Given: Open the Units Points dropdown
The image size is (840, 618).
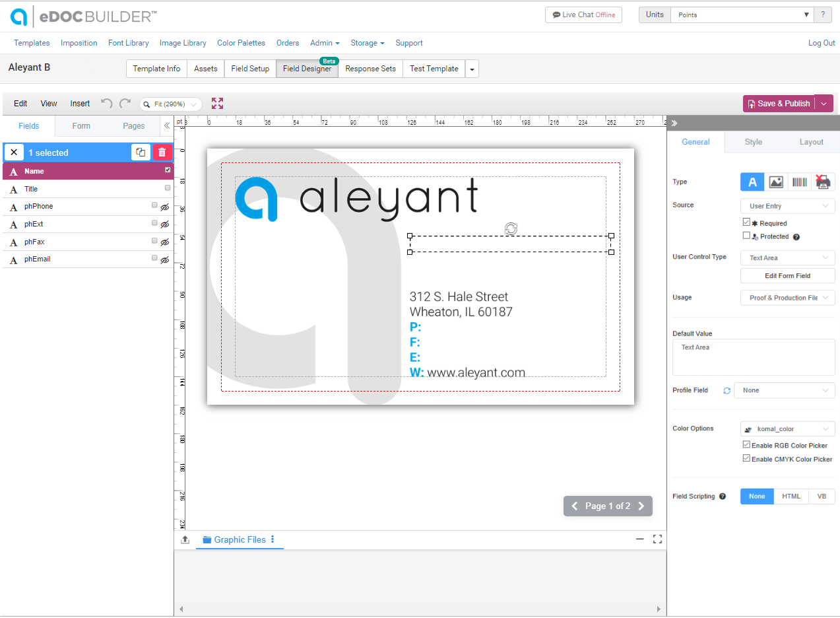Looking at the screenshot, I should point(742,15).
